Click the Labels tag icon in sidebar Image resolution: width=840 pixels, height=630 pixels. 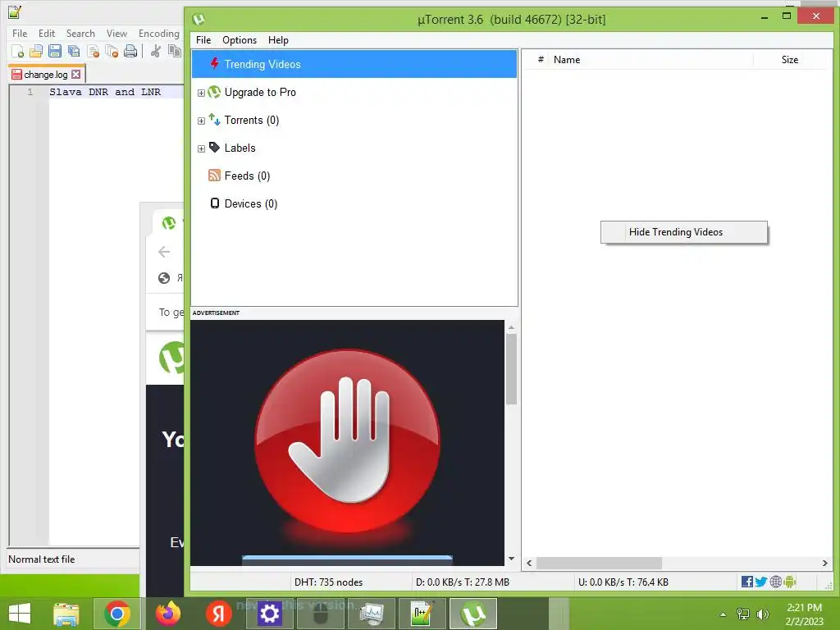coord(214,148)
